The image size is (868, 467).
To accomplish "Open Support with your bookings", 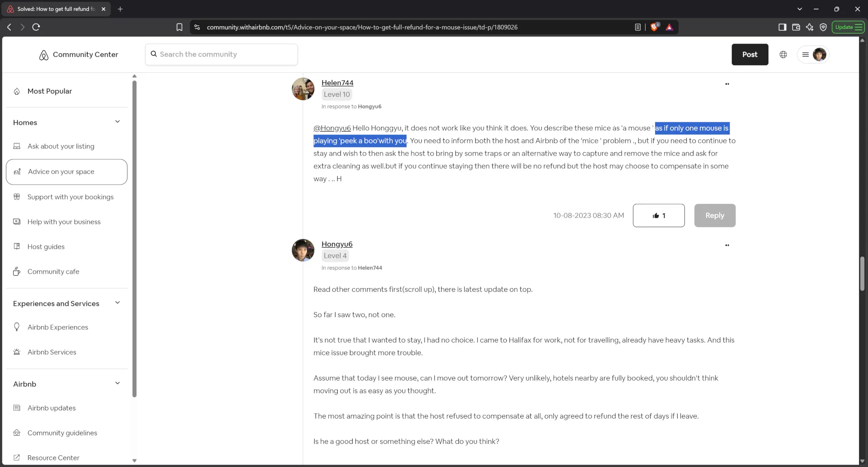I will point(71,197).
